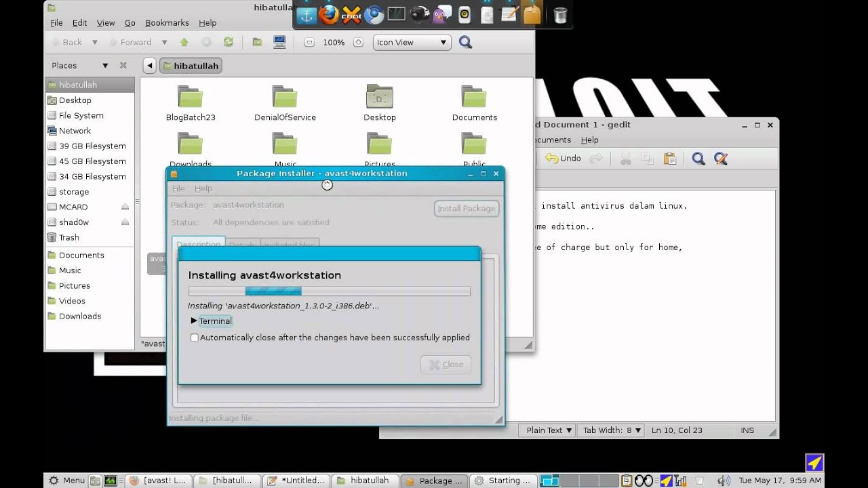
Task: Click Undo in the gedit toolbar
Action: [564, 158]
